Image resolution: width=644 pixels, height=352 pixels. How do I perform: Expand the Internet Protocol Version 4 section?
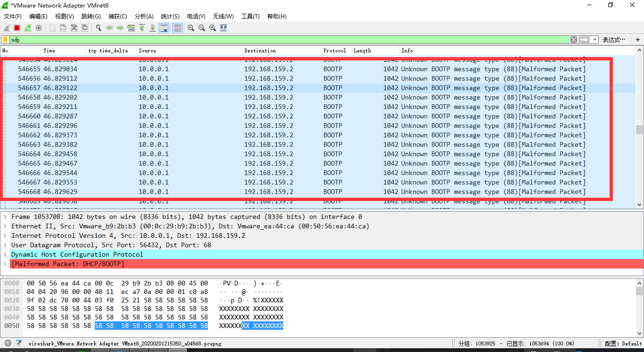[x=5, y=235]
